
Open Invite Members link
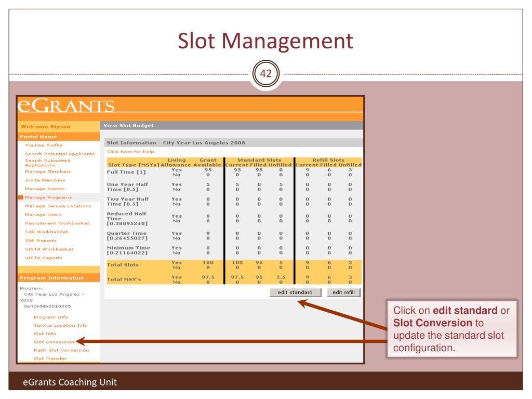tap(45, 180)
